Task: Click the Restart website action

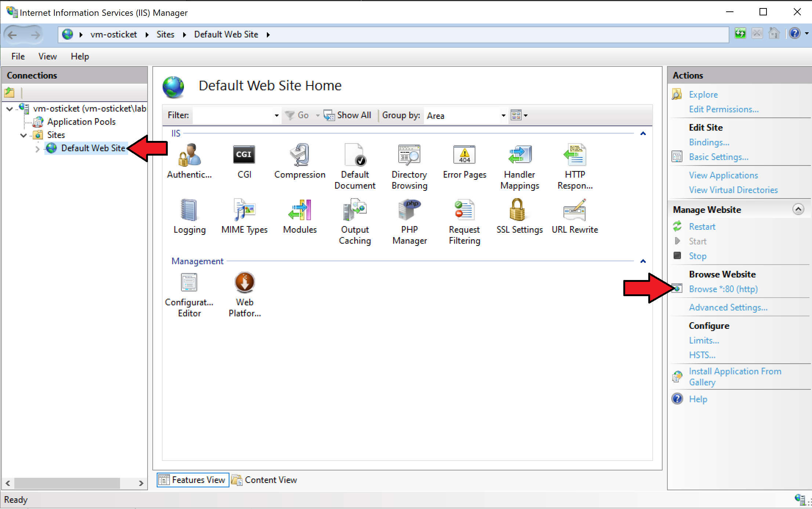Action: [x=702, y=227]
